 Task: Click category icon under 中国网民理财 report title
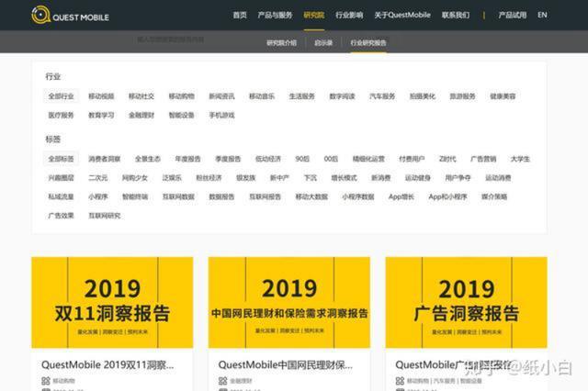222,381
